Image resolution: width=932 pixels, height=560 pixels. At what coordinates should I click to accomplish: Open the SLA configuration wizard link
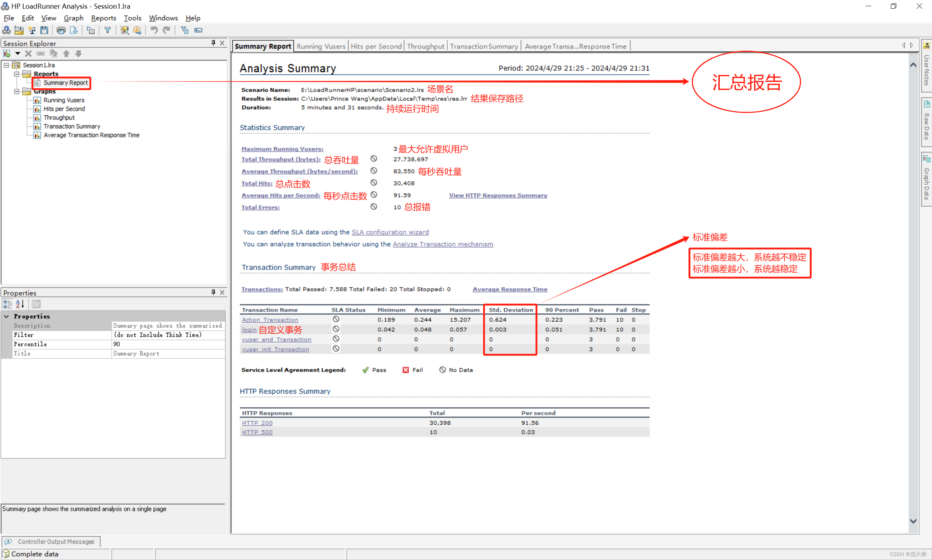click(390, 232)
